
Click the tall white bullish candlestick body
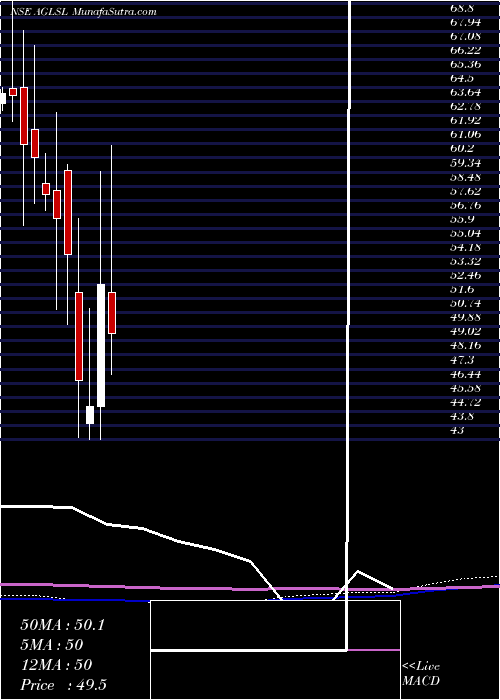101,346
